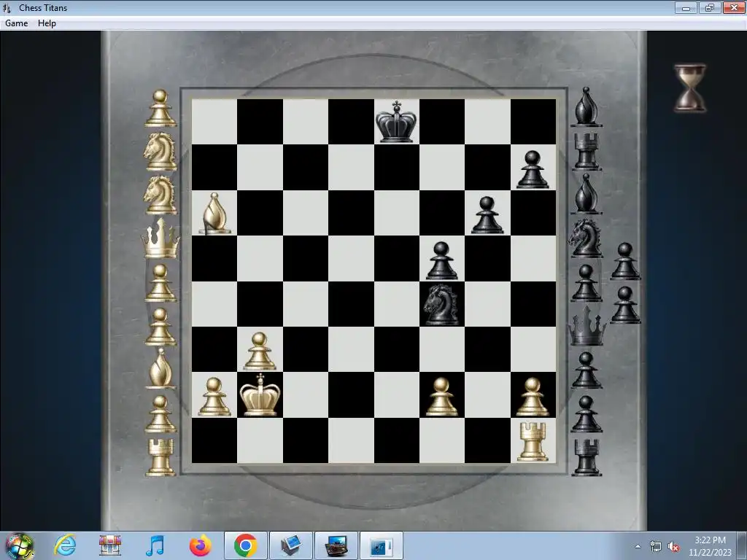Select the white pawn on h2
The image size is (747, 560).
pos(533,397)
